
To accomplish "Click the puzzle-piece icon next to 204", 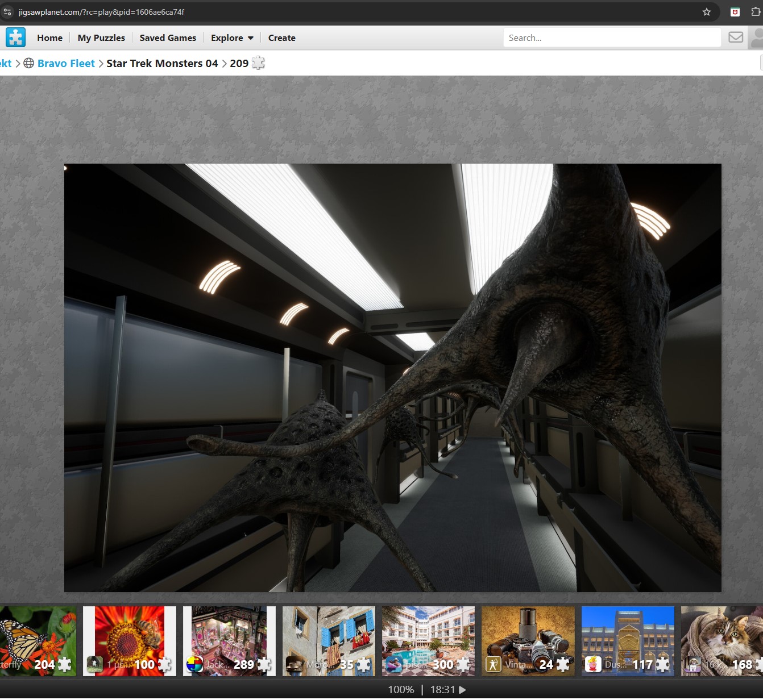I will tap(65, 664).
